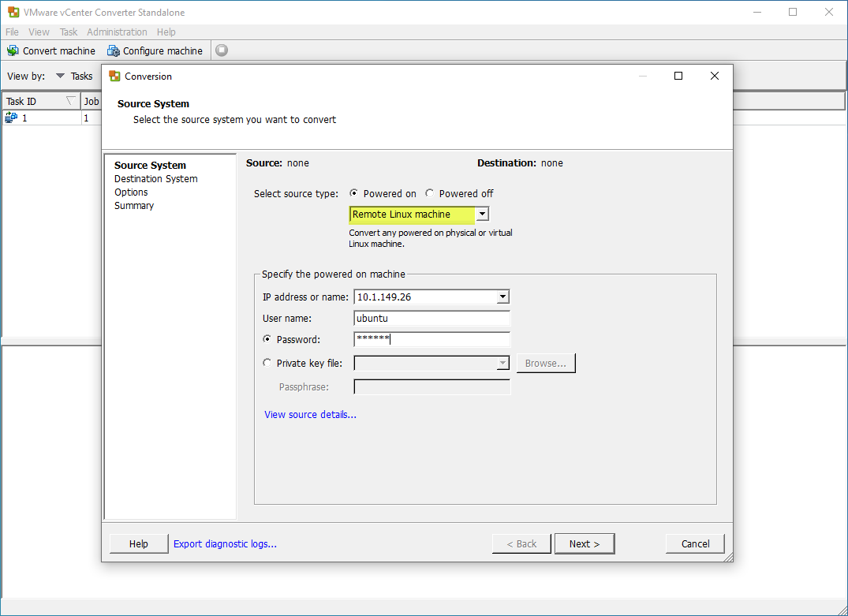Screen dimensions: 848x616
Task: Choose the Powered off source type
Action: pos(430,193)
